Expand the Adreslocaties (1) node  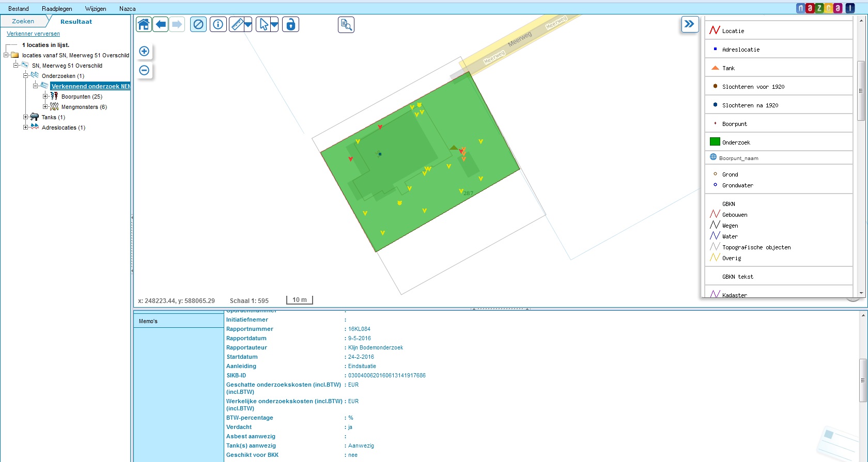point(26,128)
